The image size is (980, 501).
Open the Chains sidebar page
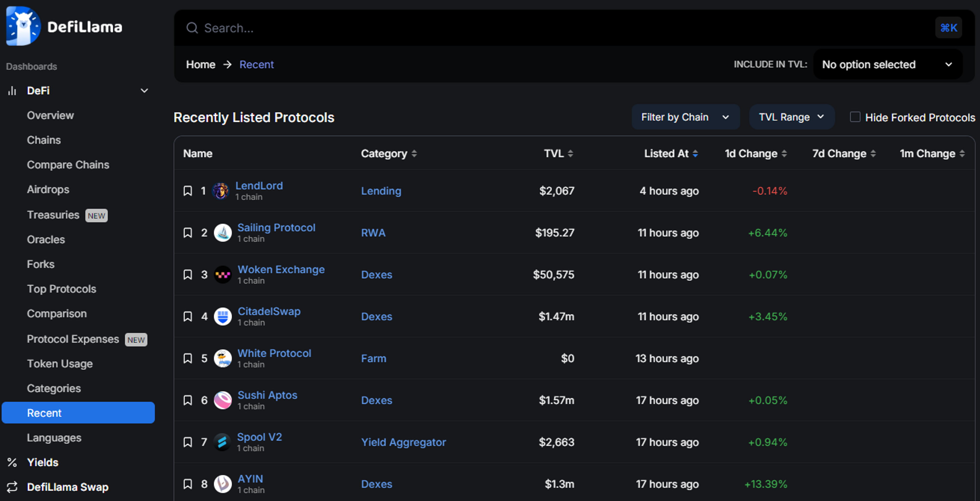coord(44,140)
